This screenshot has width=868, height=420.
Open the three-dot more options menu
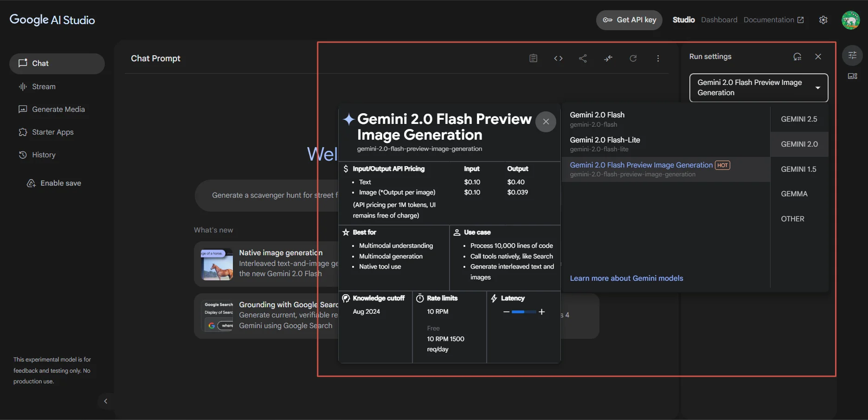pyautogui.click(x=658, y=58)
